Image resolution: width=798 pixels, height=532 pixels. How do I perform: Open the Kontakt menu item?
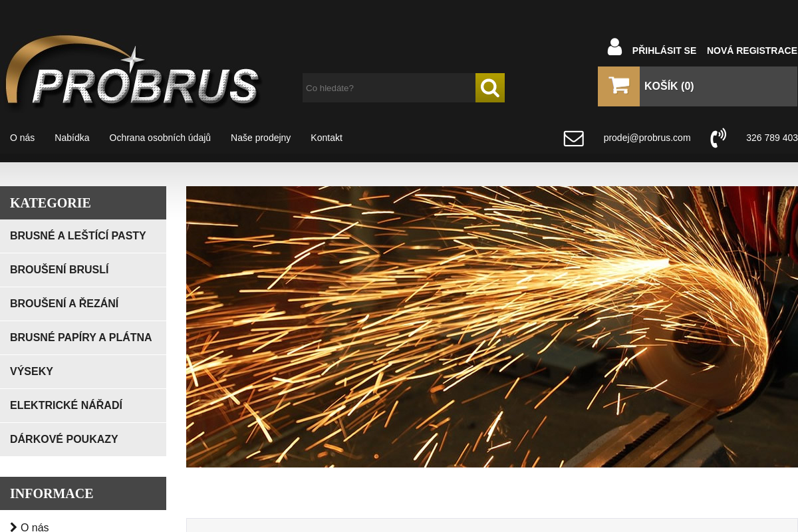327,138
